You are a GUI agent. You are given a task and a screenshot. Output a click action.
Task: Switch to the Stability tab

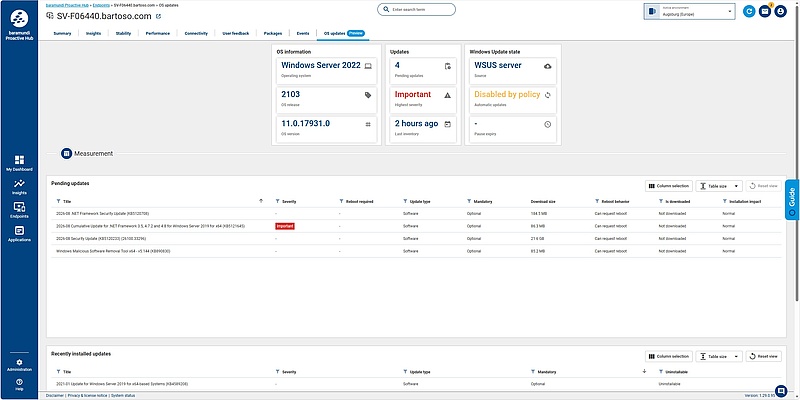[x=123, y=33]
